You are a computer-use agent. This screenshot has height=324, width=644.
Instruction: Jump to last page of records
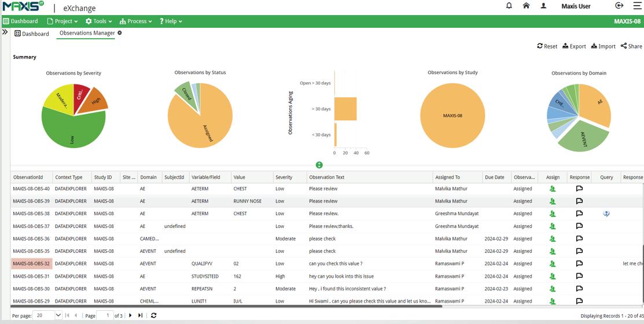tap(141, 315)
